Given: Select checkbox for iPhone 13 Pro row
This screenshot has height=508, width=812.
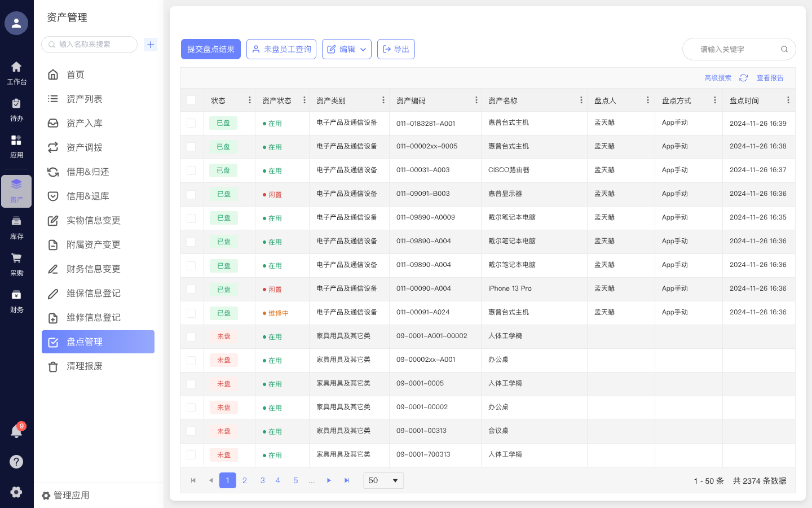Looking at the screenshot, I should pyautogui.click(x=191, y=289).
